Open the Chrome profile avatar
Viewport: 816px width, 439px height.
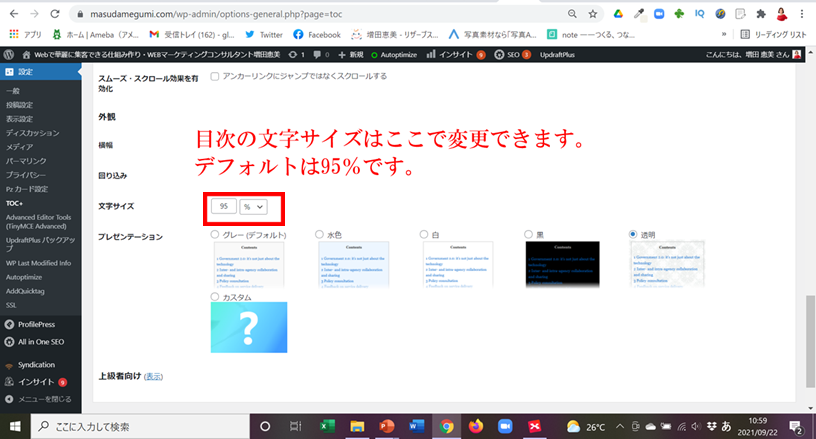(781, 14)
